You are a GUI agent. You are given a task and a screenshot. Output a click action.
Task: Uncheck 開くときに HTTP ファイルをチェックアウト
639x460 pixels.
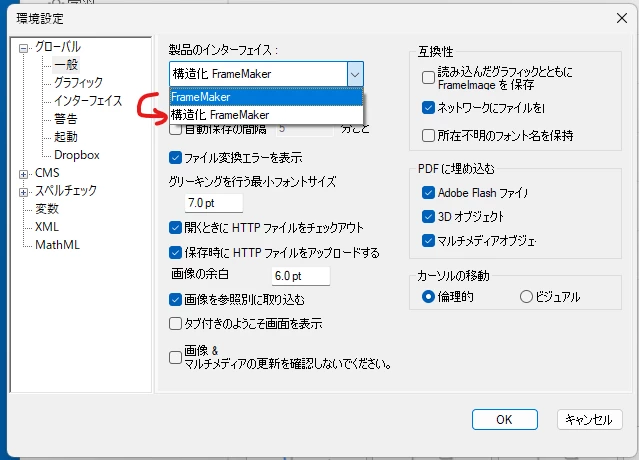pyautogui.click(x=175, y=227)
